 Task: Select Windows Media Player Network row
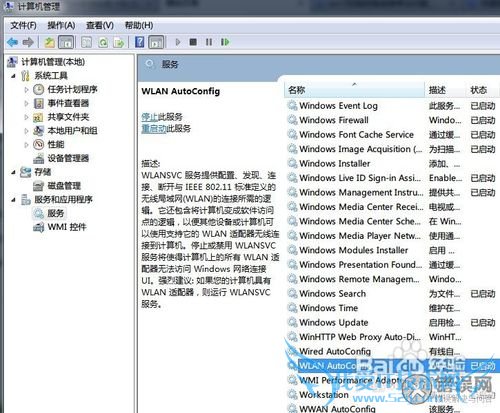(x=392, y=236)
